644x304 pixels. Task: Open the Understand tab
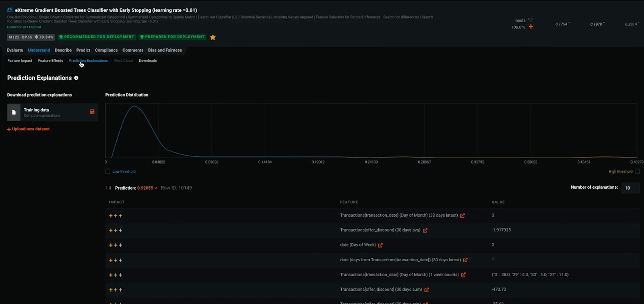coord(39,50)
